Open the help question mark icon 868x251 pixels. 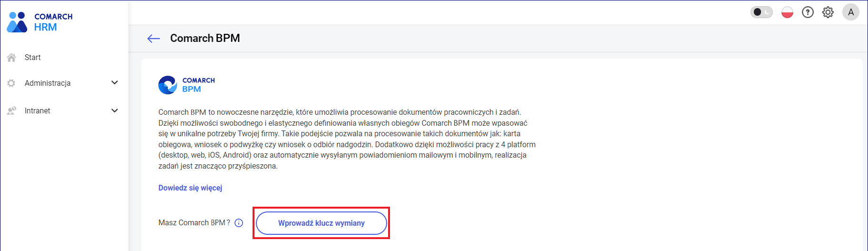coord(808,12)
